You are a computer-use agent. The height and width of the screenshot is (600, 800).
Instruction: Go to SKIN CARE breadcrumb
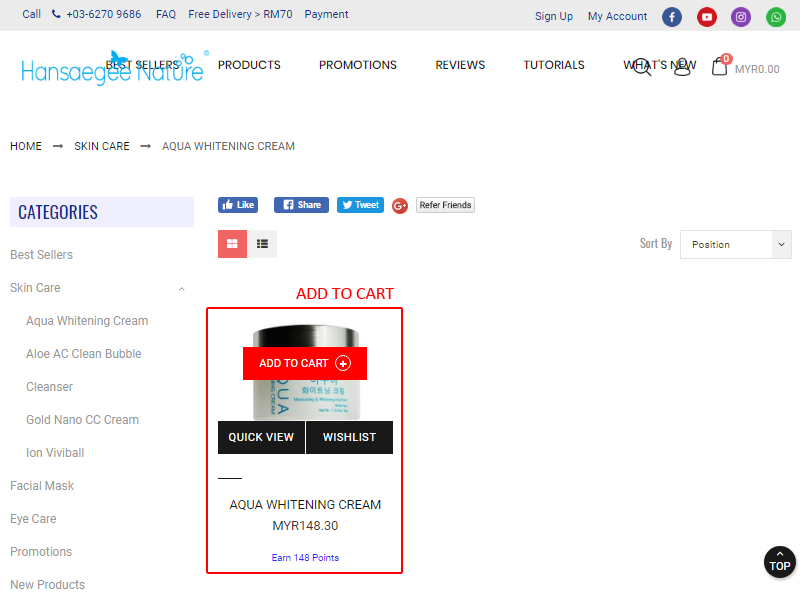coord(102,146)
